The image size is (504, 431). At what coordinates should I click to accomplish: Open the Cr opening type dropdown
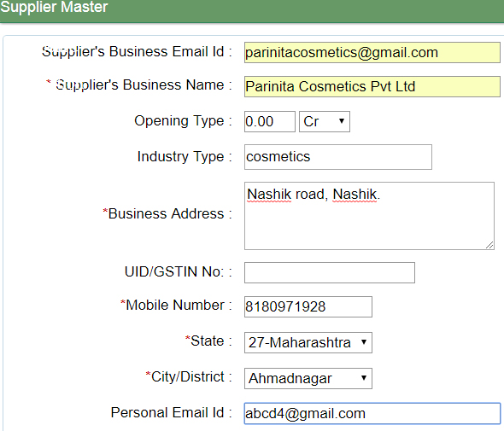point(325,122)
